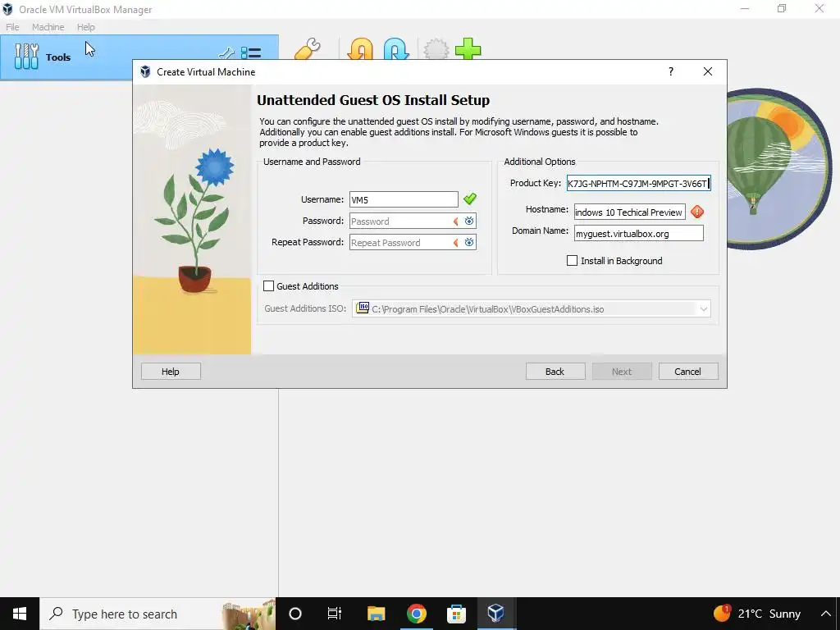Open the Machine menu
The height and width of the screenshot is (630, 840).
pos(48,27)
